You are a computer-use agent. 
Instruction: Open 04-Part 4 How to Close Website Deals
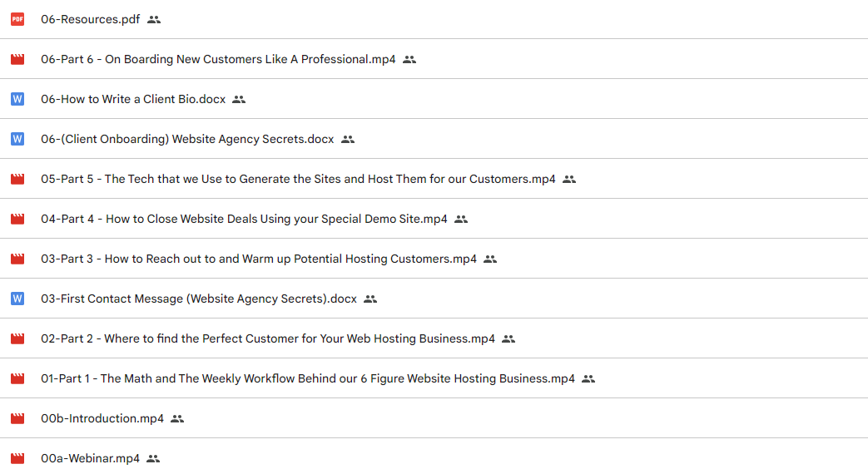[x=244, y=219]
